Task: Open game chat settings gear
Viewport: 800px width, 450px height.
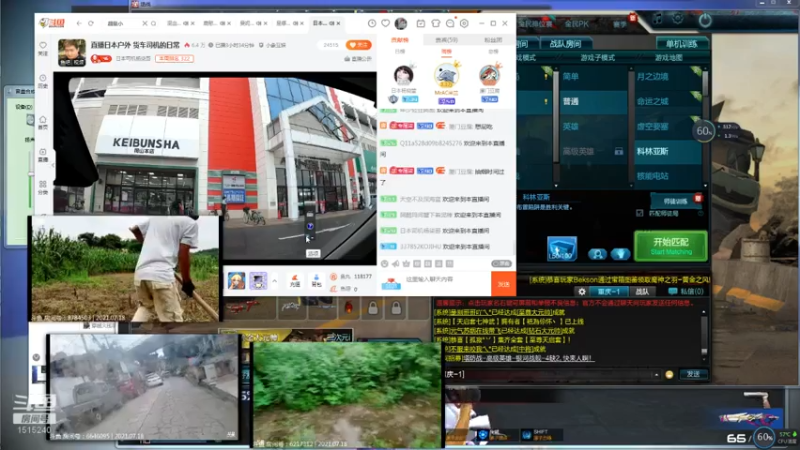Action: click(582, 292)
